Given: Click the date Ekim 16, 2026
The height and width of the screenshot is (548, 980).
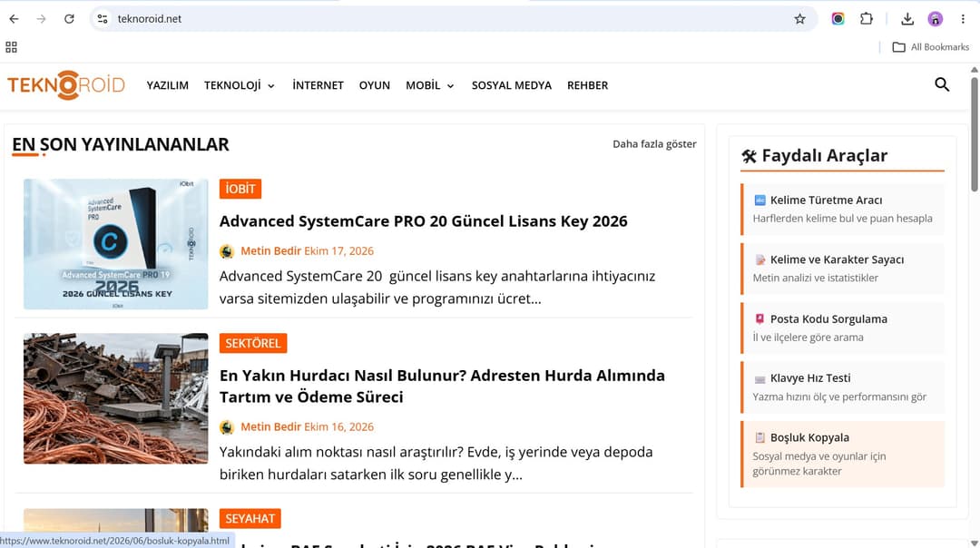Looking at the screenshot, I should 338,427.
